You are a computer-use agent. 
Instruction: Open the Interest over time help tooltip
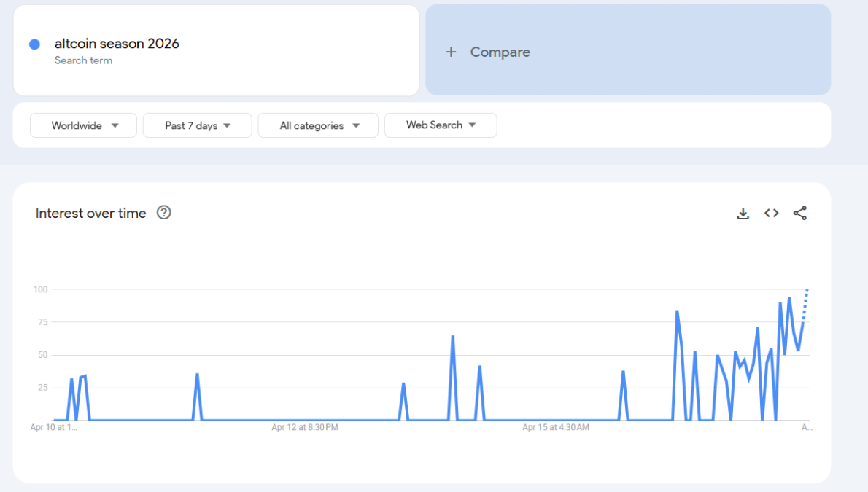(164, 213)
